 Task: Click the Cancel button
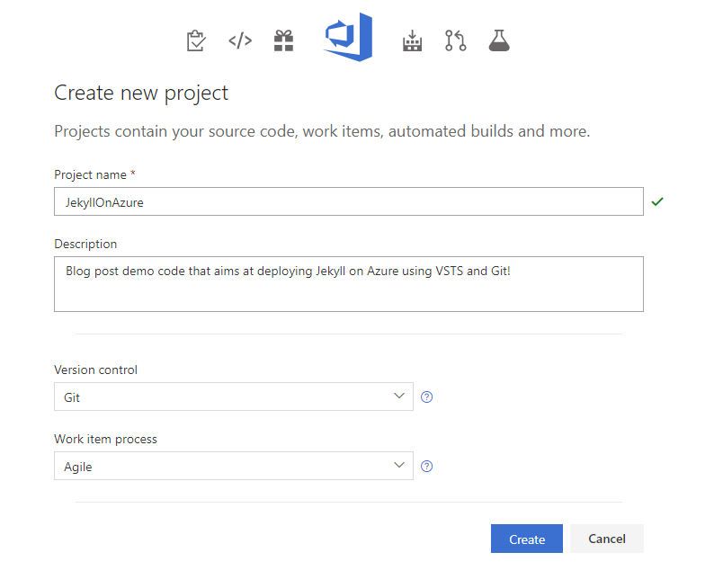[607, 539]
